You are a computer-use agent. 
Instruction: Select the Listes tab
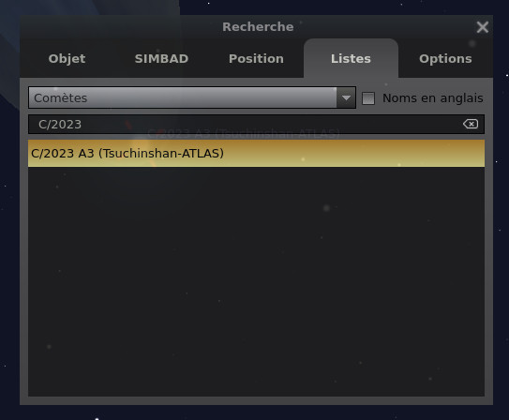(x=351, y=59)
